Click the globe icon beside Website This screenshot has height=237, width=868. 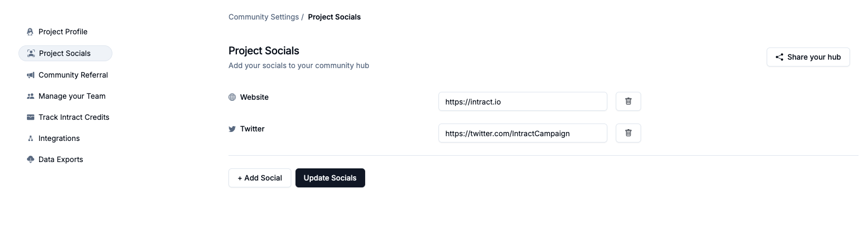232,97
